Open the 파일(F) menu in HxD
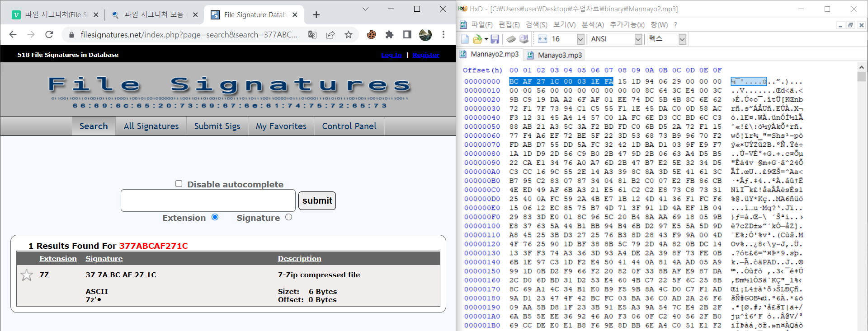The image size is (868, 331). (482, 25)
